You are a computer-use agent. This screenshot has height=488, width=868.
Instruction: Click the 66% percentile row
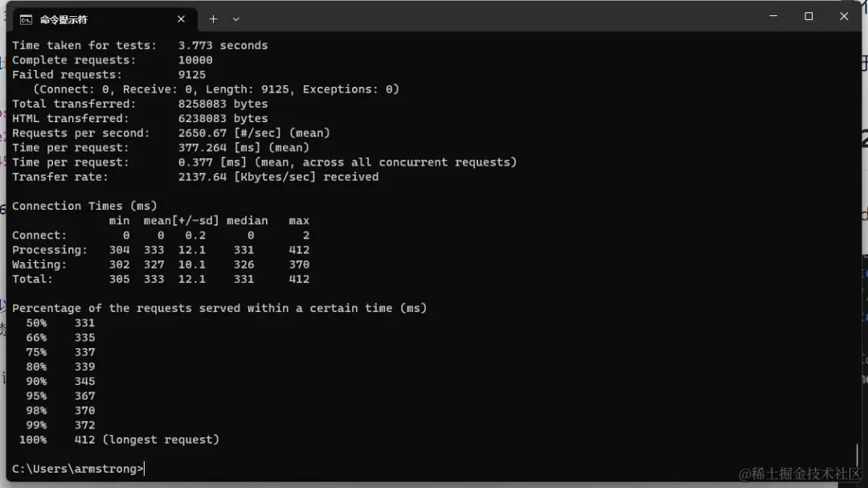pos(60,338)
